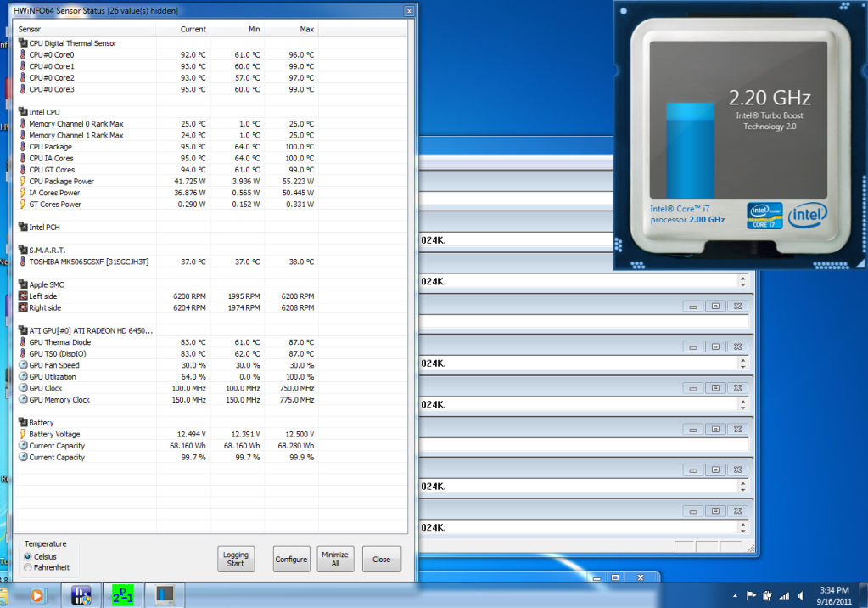Click the power plug tray icon

767,596
